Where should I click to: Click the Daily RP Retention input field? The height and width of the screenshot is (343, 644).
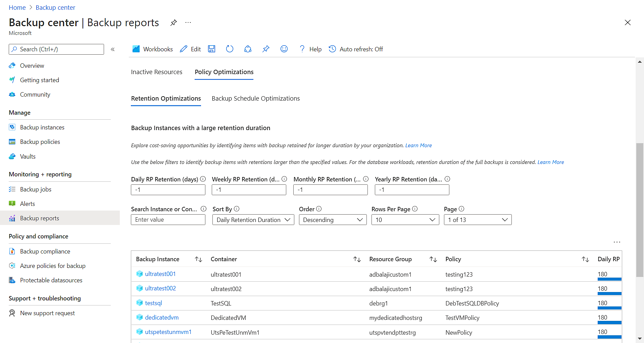pos(168,190)
